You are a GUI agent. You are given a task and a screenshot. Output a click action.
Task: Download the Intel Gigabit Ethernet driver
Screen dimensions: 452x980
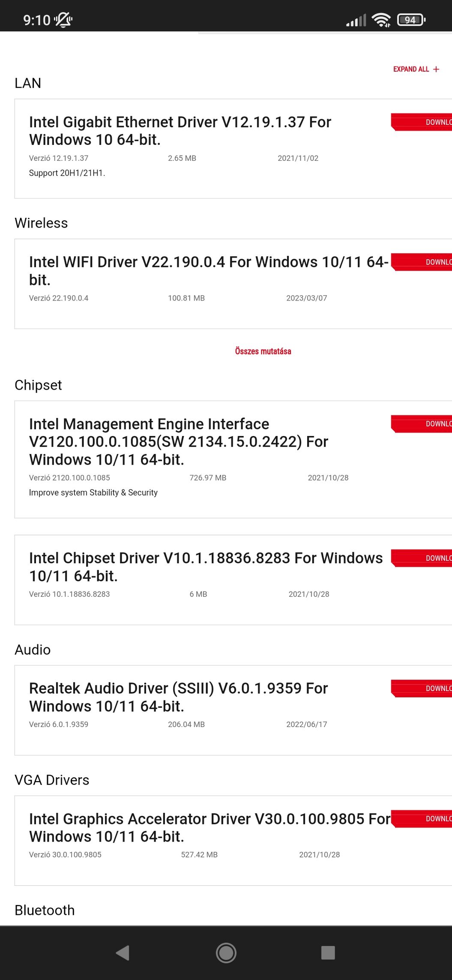[x=422, y=122]
